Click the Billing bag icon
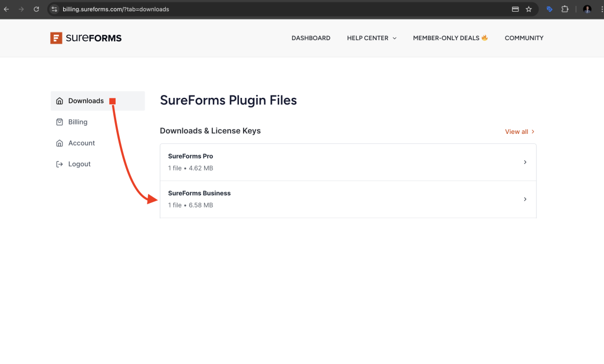The width and height of the screenshot is (604, 364). (x=59, y=122)
